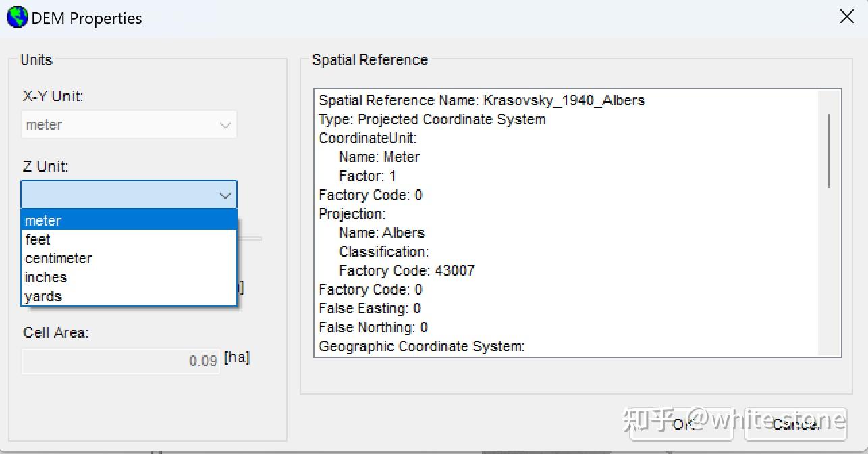Select feet from Z Unit list
This screenshot has width=868, height=454.
coord(129,239)
